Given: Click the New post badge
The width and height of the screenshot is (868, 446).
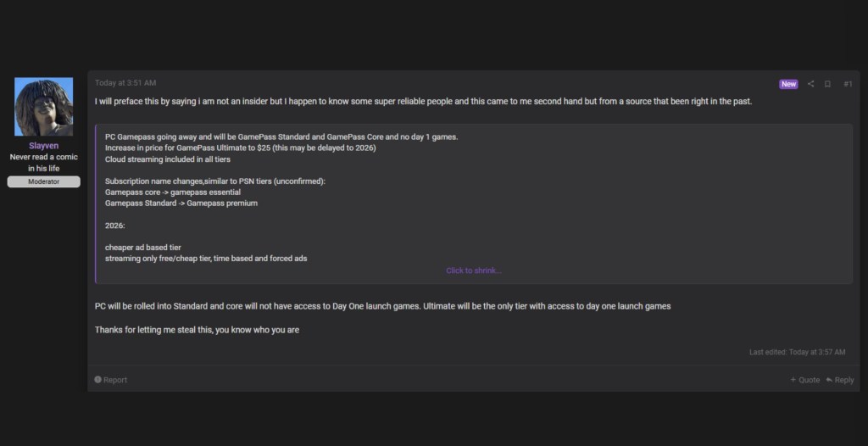Looking at the screenshot, I should (788, 84).
